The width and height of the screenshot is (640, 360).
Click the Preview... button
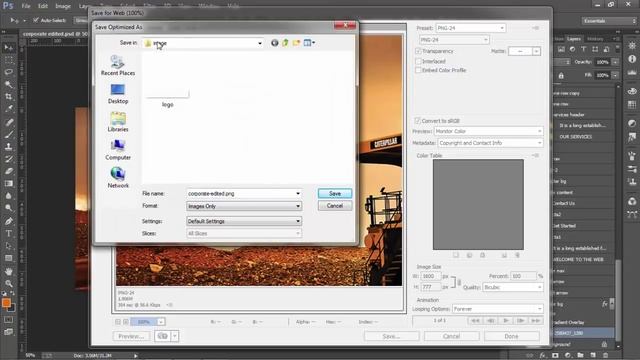tap(131, 336)
